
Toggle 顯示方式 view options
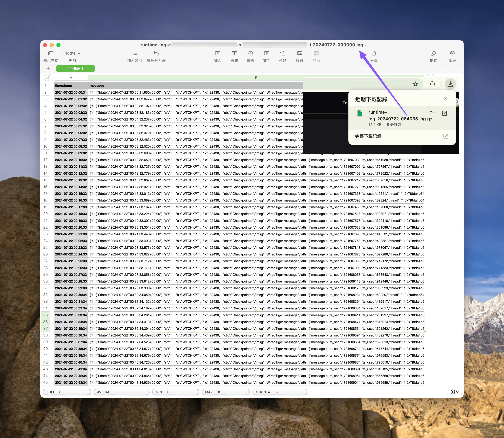(x=51, y=56)
